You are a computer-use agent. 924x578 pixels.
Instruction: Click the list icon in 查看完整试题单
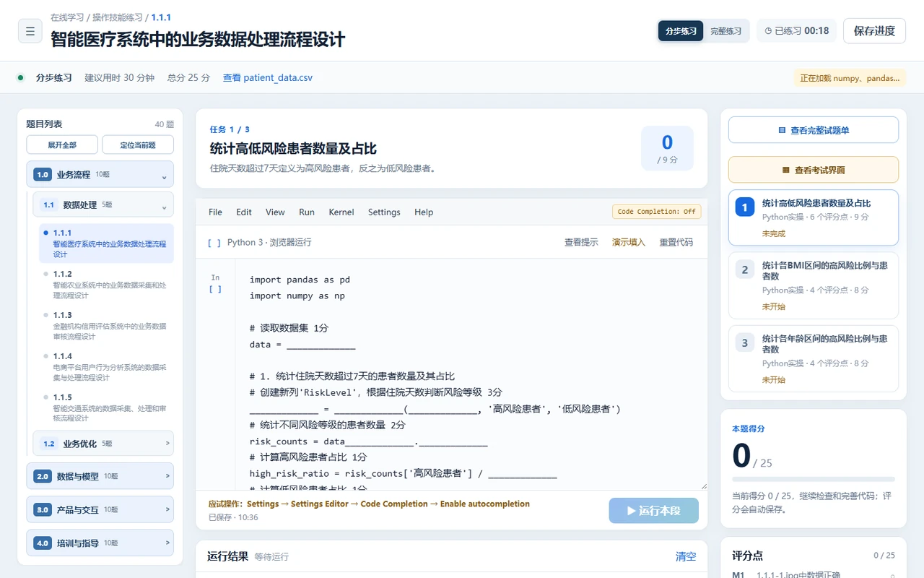coord(782,131)
